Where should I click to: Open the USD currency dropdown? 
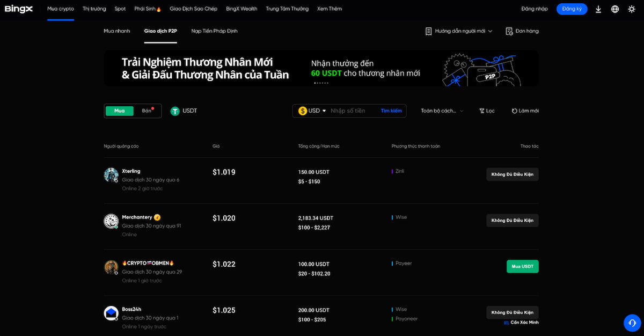coord(312,111)
